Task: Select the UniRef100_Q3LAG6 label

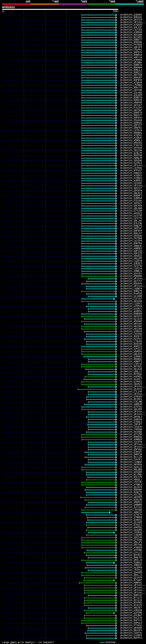Action: pos(131,93)
